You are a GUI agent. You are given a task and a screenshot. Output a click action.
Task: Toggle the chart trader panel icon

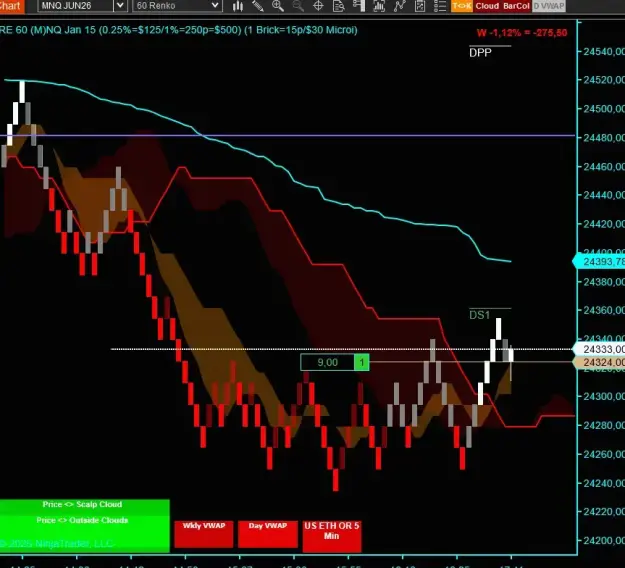[x=359, y=6]
